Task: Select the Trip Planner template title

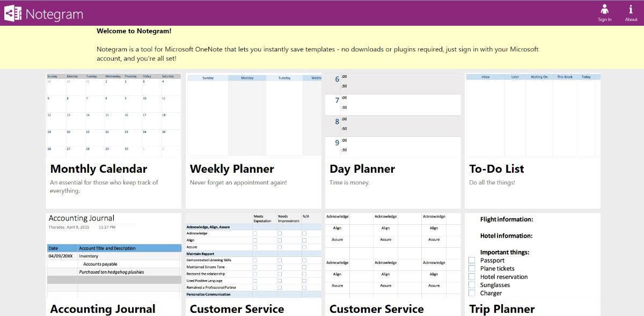Action: [502, 309]
